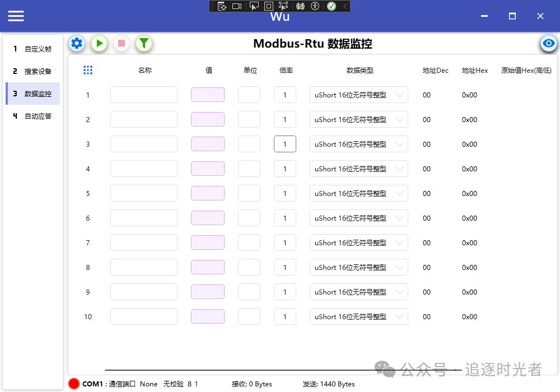Image resolution: width=560 pixels, height=392 pixels.
Task: Expand the uShort type dropdown on row 5
Action: point(358,193)
